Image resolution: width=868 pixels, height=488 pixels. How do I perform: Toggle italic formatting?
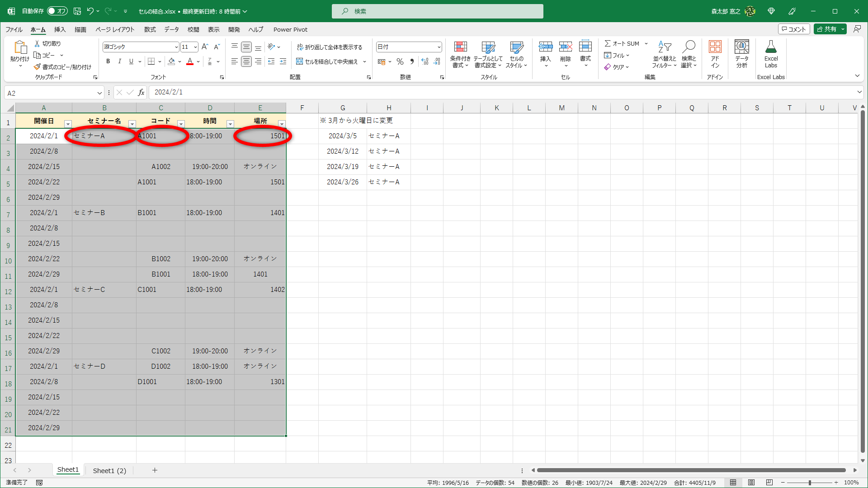119,61
